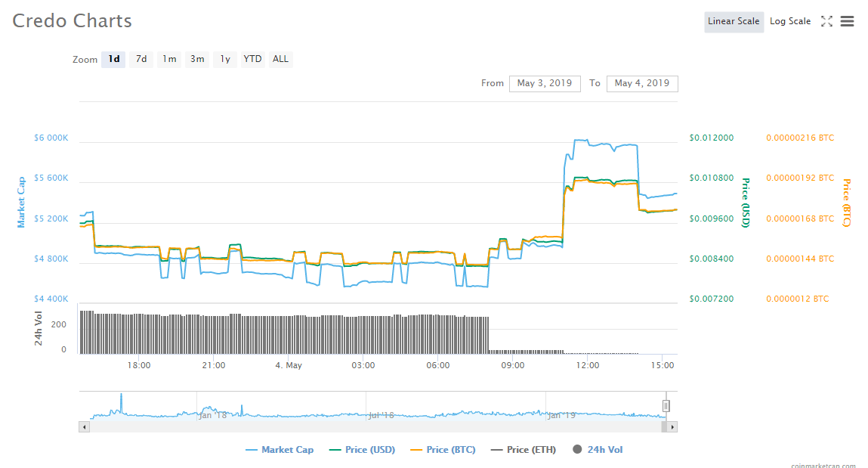Expand the chart to fullscreen
The height and width of the screenshot is (468, 868).
pyautogui.click(x=826, y=21)
